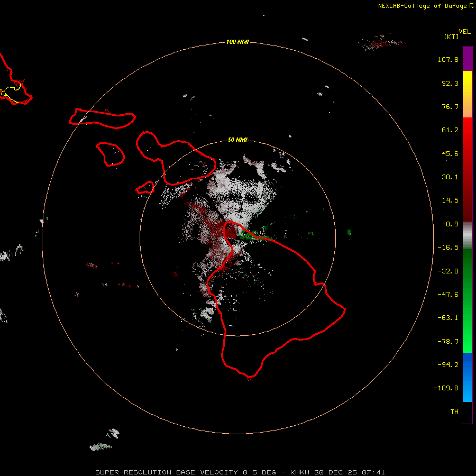Click the 76.7 velocity scale value
Image resolution: width=476 pixels, height=476 pixels.
(x=450, y=106)
